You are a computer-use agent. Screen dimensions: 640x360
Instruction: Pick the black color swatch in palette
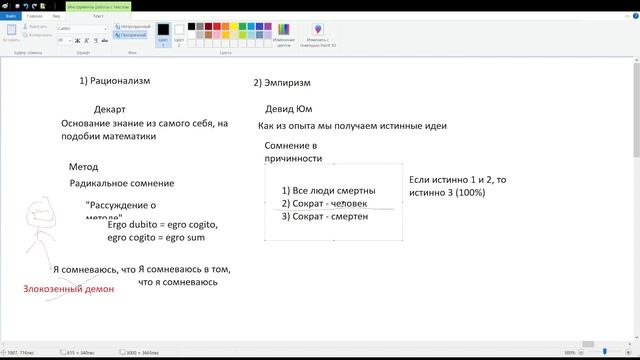pyautogui.click(x=191, y=27)
